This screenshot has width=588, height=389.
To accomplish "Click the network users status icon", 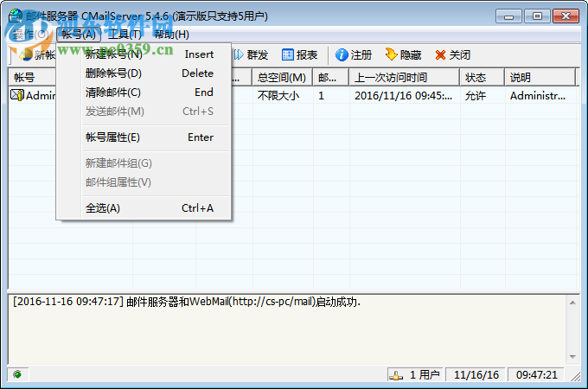I will click(396, 375).
